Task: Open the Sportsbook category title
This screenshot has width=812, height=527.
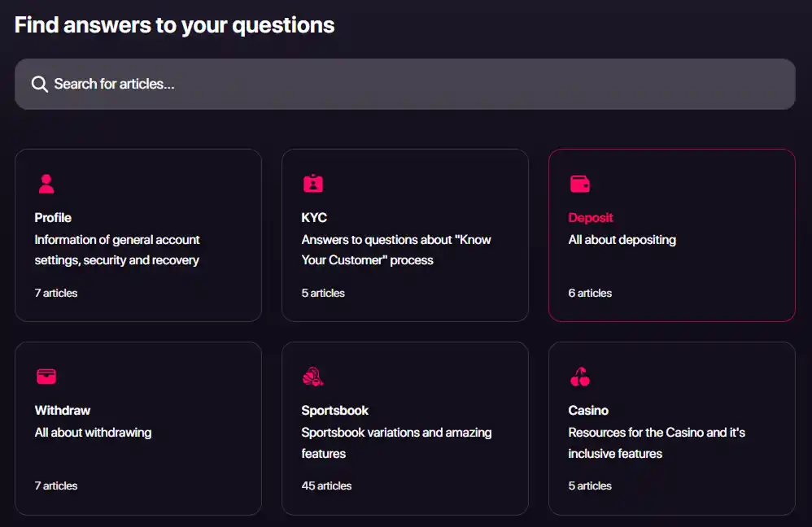Action: point(334,411)
